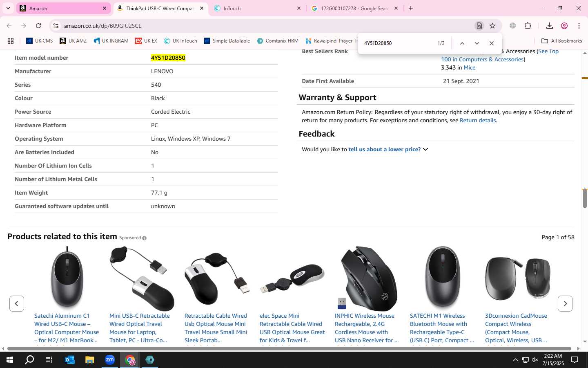
Task: Jump to previous find result
Action: click(462, 43)
